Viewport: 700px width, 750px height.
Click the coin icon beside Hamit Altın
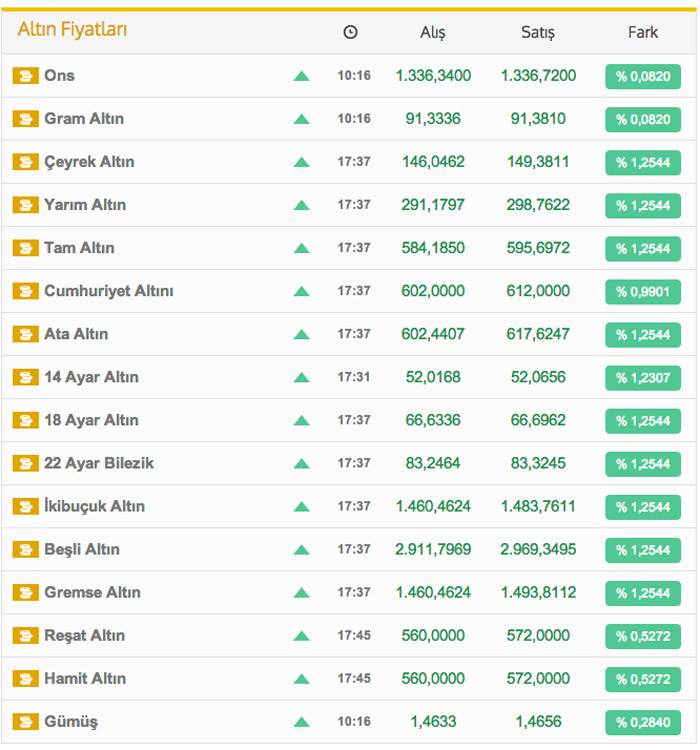(x=25, y=678)
